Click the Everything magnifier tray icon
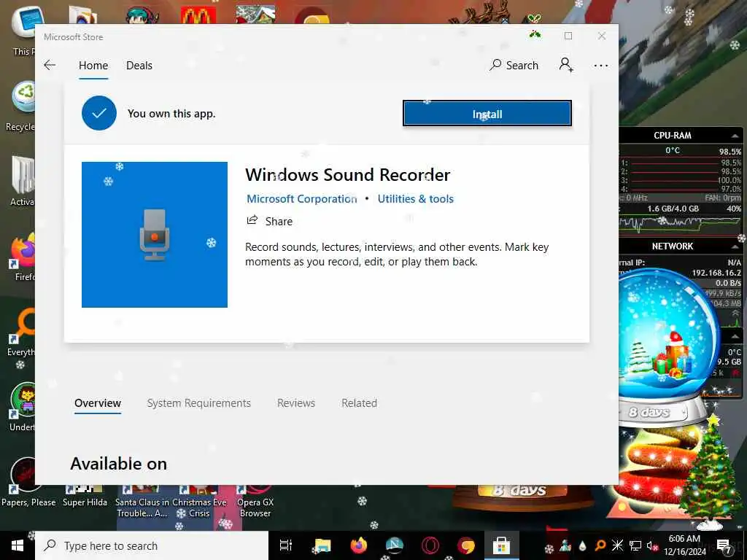This screenshot has height=560, width=747. tap(600, 545)
